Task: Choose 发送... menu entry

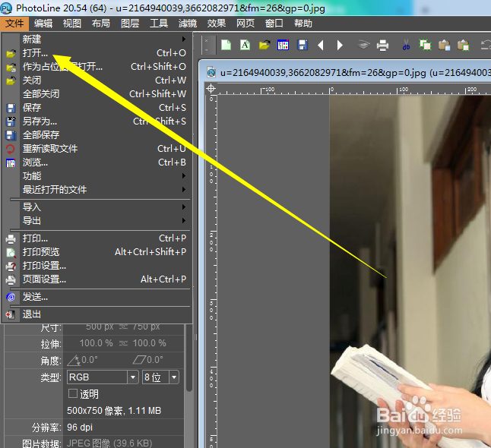Action: tap(97, 297)
